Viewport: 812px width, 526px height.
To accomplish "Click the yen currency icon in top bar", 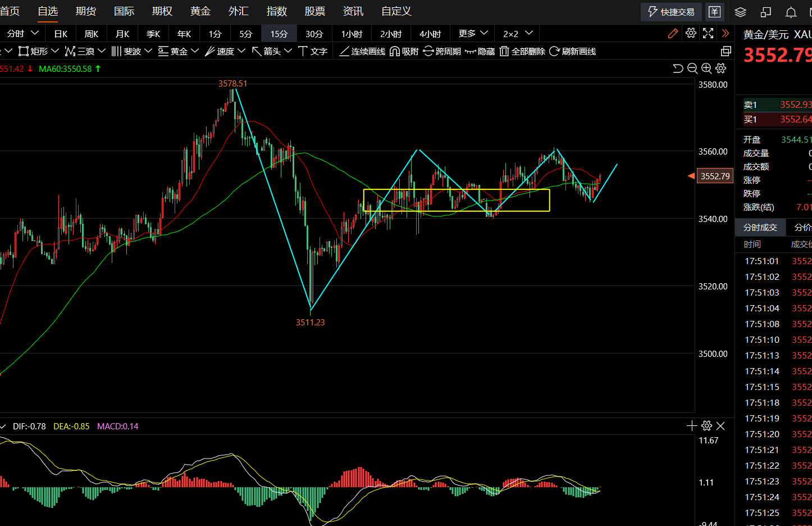I will coord(714,12).
